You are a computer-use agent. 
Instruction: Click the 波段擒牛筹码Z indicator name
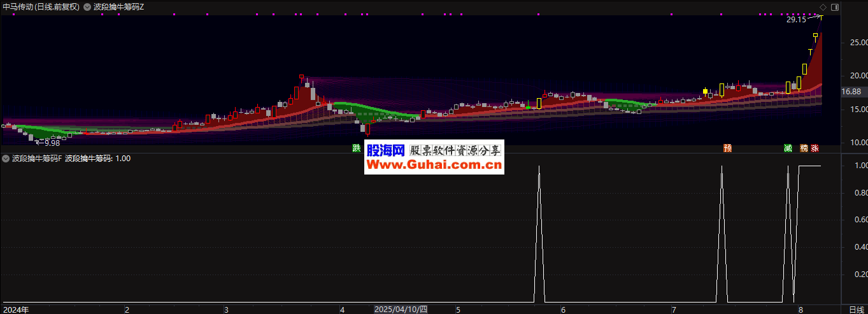pos(118,7)
